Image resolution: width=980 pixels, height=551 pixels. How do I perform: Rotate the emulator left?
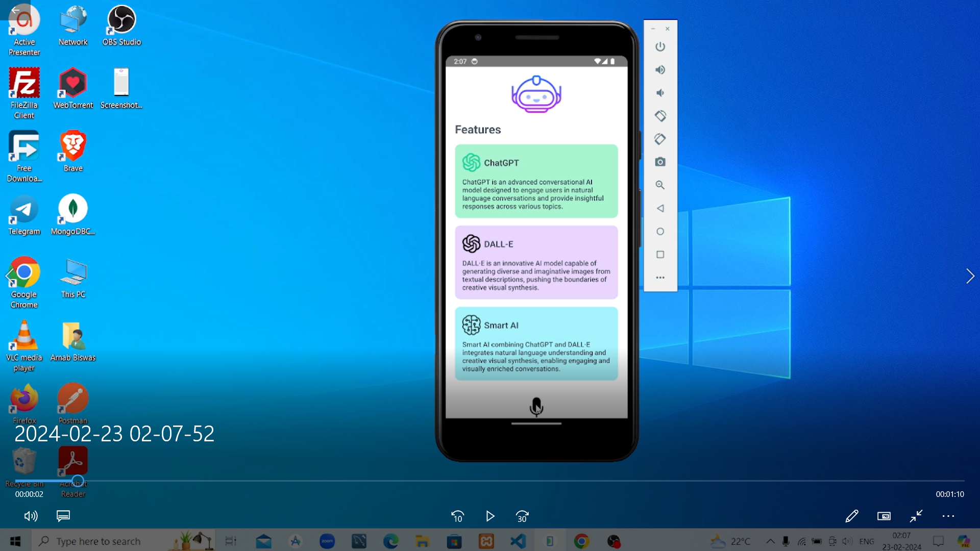pos(660,116)
